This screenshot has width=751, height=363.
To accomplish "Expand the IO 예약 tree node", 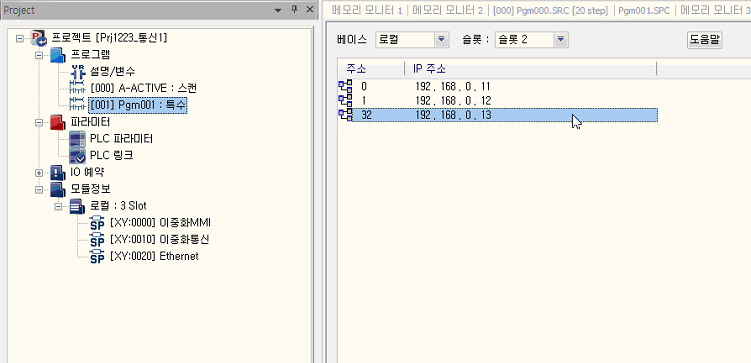I will [x=39, y=172].
